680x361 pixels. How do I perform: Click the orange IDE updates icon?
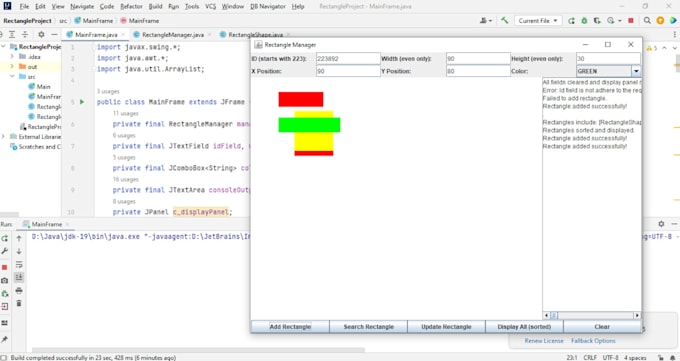660,20
